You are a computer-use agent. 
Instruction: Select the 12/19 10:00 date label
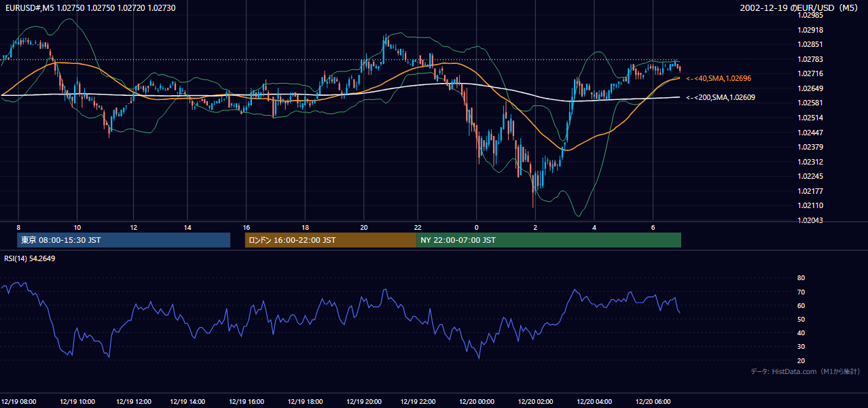point(77,402)
